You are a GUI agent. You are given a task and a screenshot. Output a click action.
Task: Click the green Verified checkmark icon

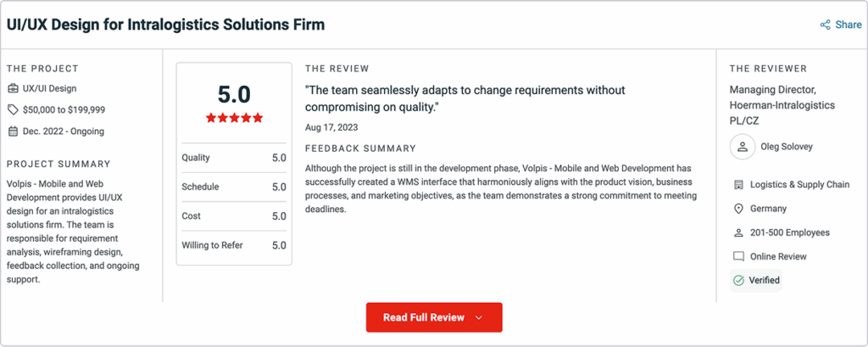738,280
